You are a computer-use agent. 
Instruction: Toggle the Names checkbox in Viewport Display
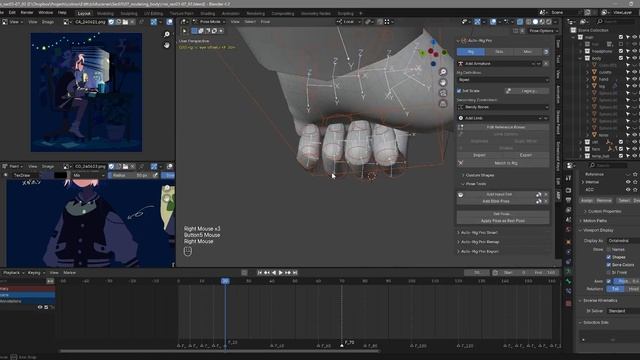609,249
